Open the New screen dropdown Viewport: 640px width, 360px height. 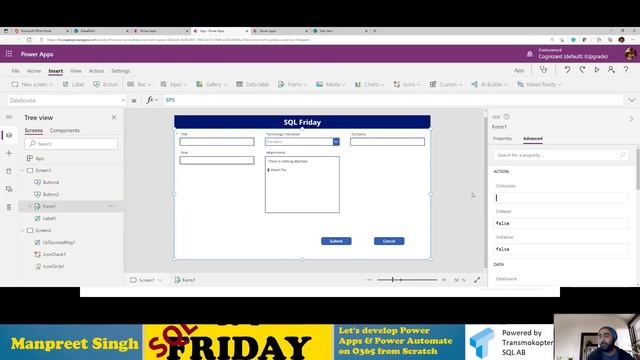tap(33, 84)
